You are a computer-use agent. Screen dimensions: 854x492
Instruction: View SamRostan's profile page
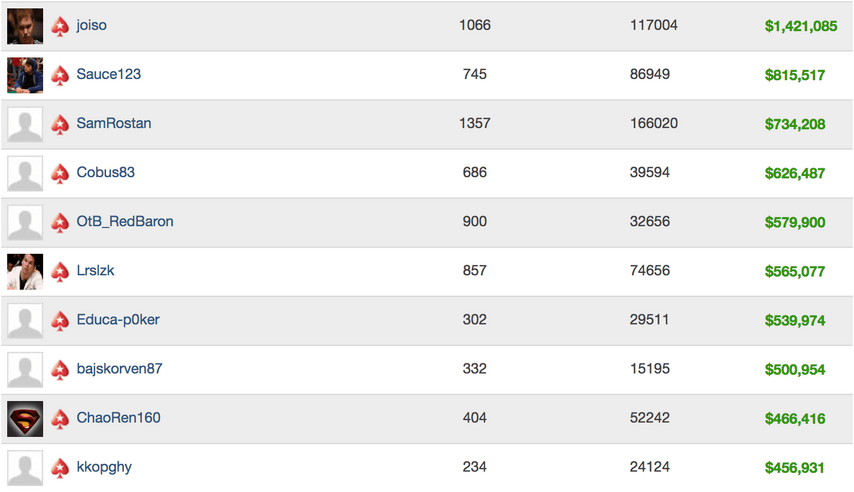point(114,123)
